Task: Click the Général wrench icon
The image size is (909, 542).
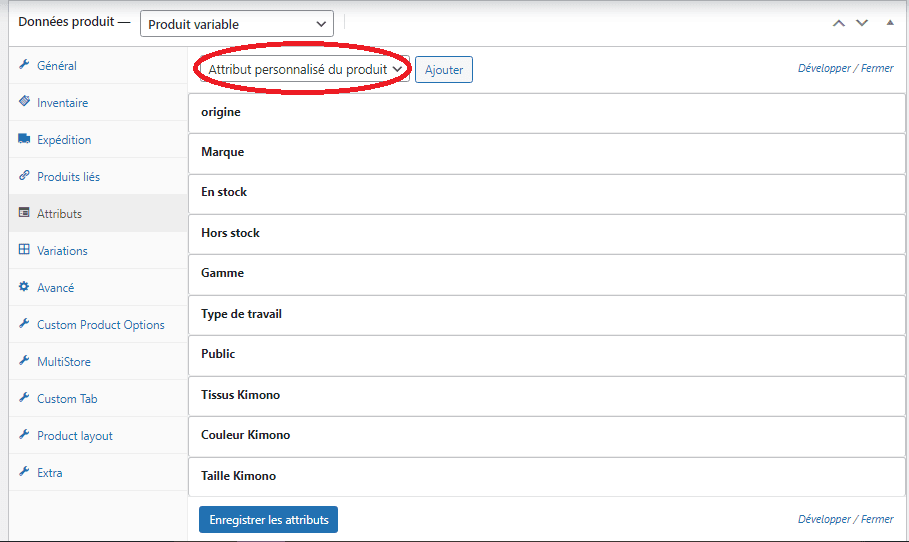Action: (24, 64)
